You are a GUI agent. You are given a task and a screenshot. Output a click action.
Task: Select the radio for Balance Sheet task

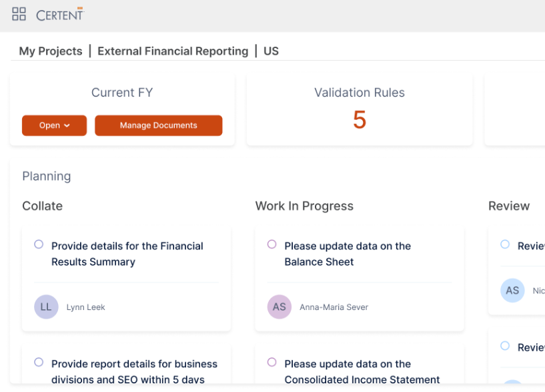[271, 244]
